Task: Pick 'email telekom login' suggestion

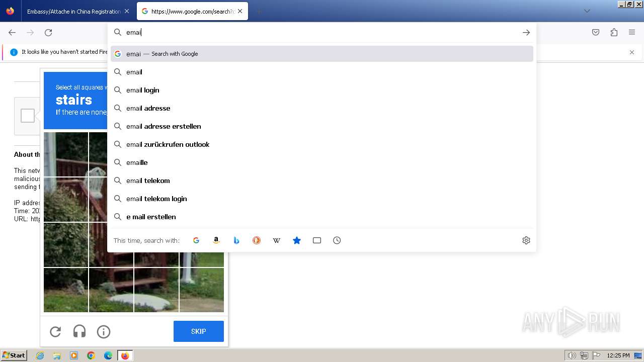Action: click(x=322, y=199)
